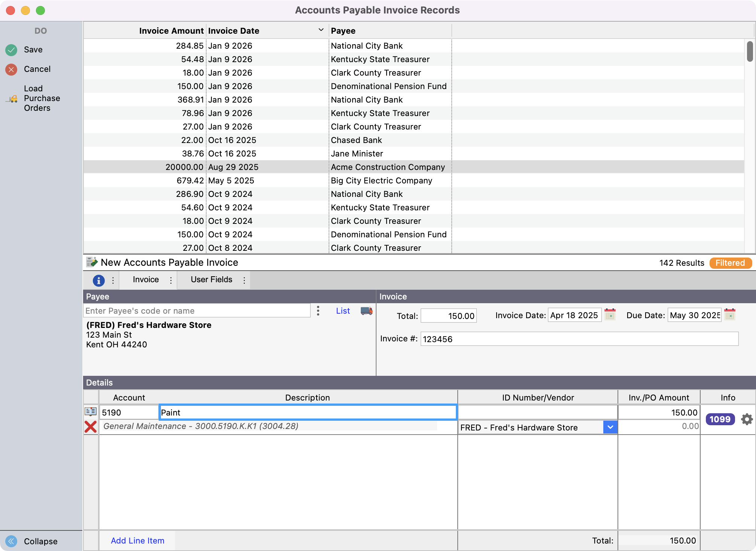The width and height of the screenshot is (756, 551).
Task: Click the blue info tab icon
Action: coord(98,280)
